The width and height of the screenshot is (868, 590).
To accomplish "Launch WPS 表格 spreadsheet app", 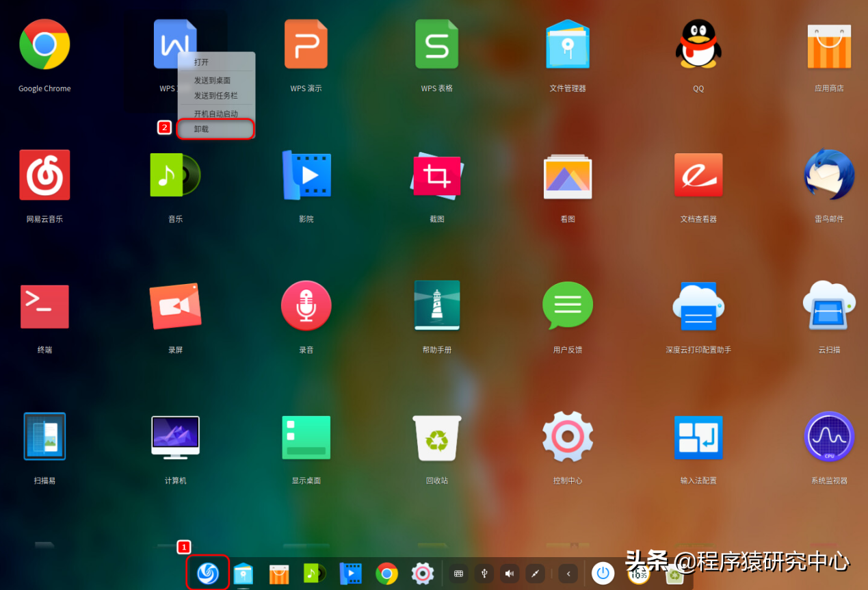I will point(437,44).
